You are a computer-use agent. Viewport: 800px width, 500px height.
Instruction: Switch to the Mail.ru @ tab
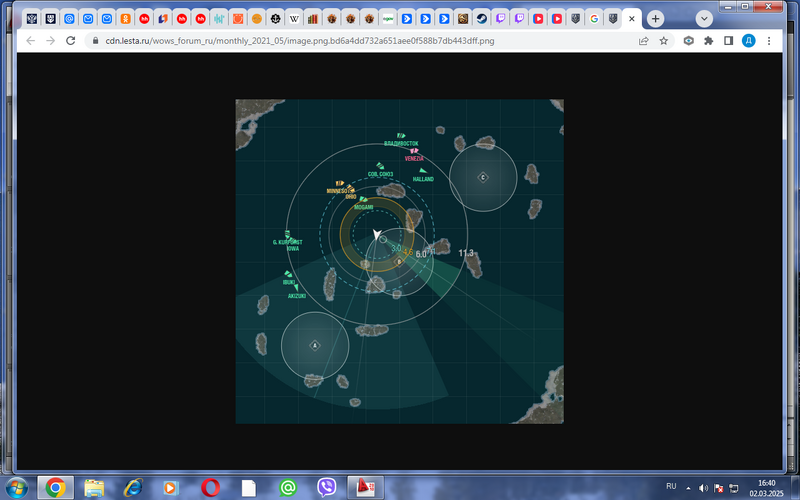point(69,19)
